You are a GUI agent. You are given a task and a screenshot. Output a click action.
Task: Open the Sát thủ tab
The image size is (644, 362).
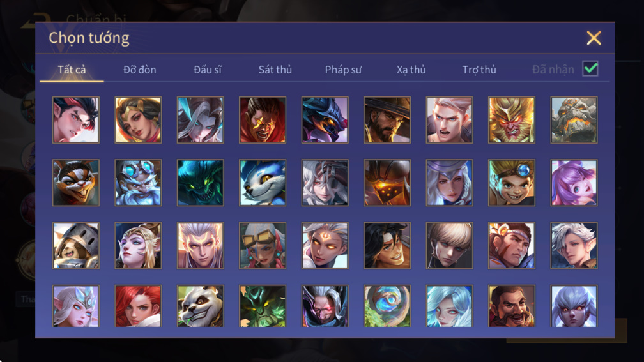pyautogui.click(x=275, y=70)
